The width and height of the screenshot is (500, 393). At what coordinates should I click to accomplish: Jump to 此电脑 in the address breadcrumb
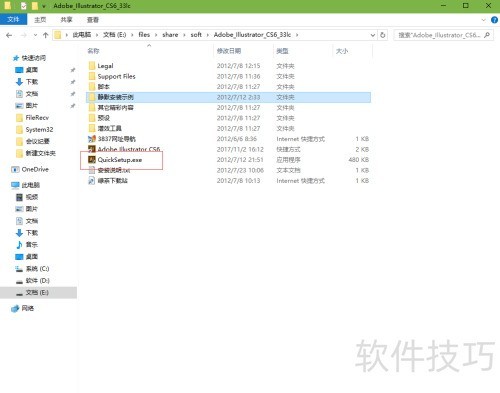pyautogui.click(x=82, y=35)
